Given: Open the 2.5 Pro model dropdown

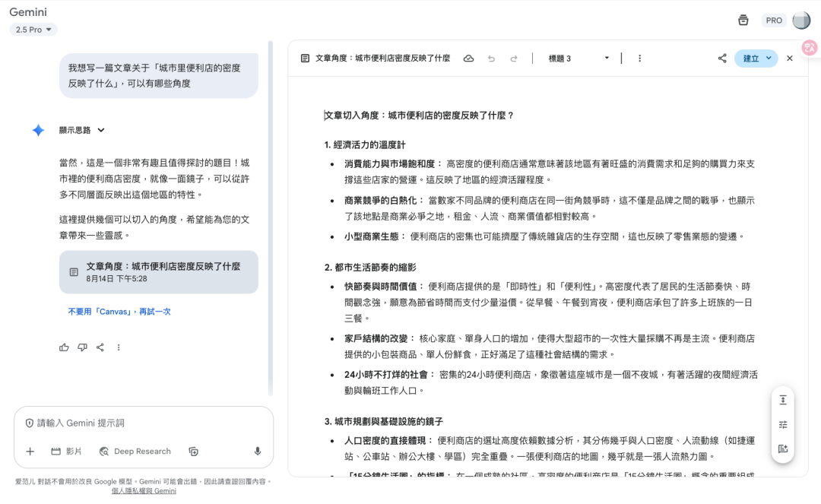Looking at the screenshot, I should [33, 30].
